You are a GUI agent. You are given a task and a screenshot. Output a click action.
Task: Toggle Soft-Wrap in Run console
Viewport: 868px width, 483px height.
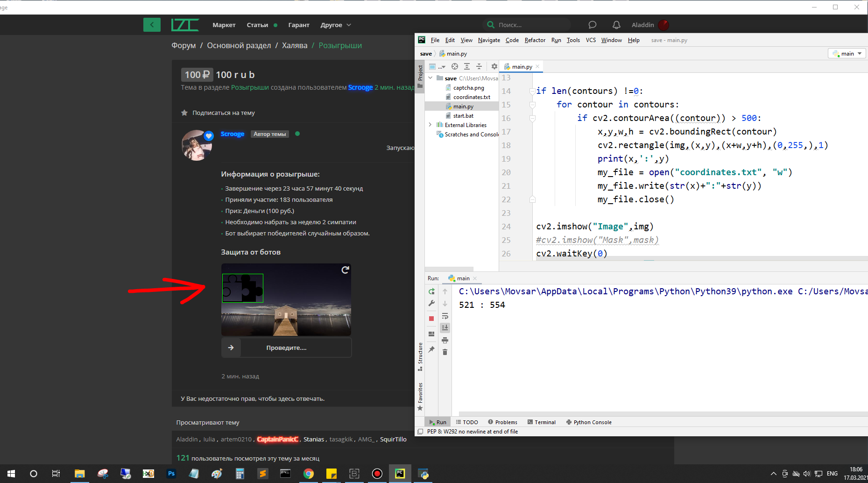tap(445, 316)
